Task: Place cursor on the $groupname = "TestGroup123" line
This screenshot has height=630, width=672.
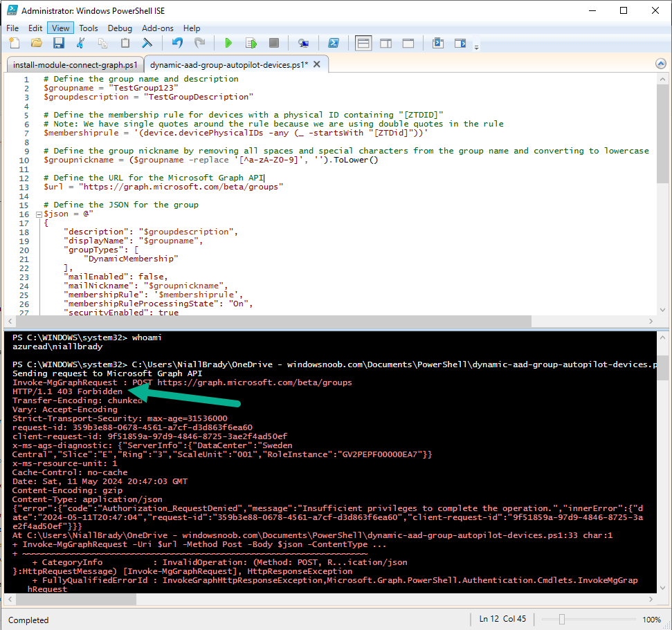Action: (x=111, y=88)
